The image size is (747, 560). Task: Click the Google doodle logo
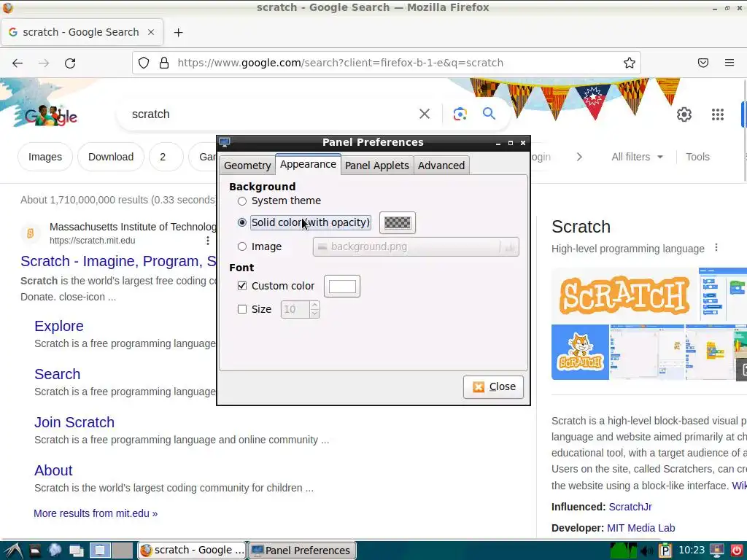point(51,116)
